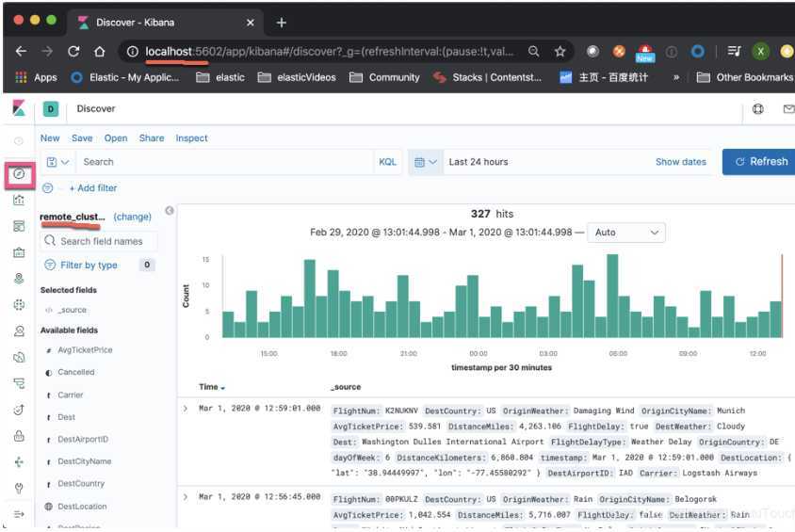Open the filter options menu icon
795x532 pixels.
coord(48,188)
